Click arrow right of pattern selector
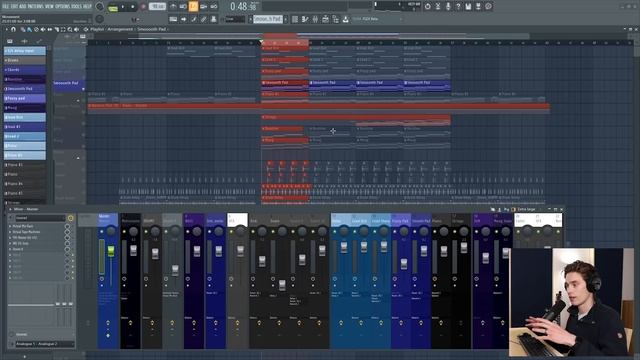 [286, 19]
